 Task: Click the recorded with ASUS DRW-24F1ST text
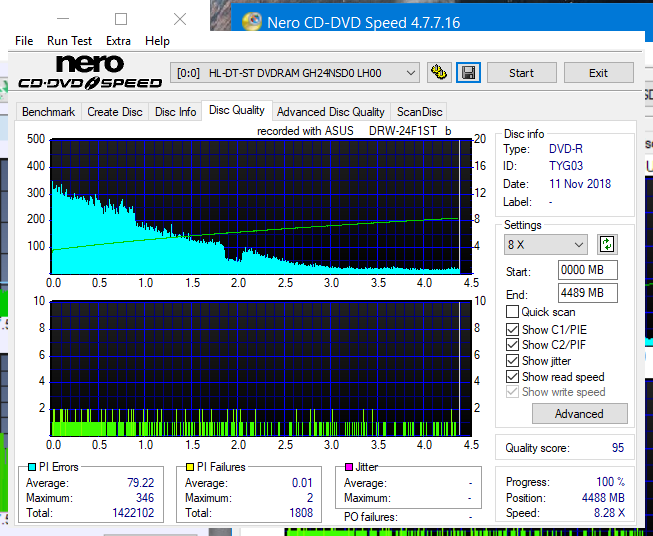click(354, 131)
